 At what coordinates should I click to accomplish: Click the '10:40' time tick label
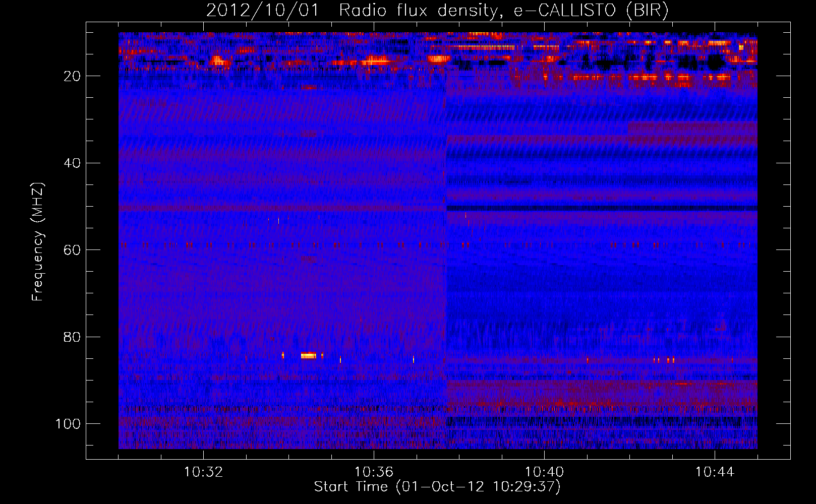pyautogui.click(x=544, y=472)
